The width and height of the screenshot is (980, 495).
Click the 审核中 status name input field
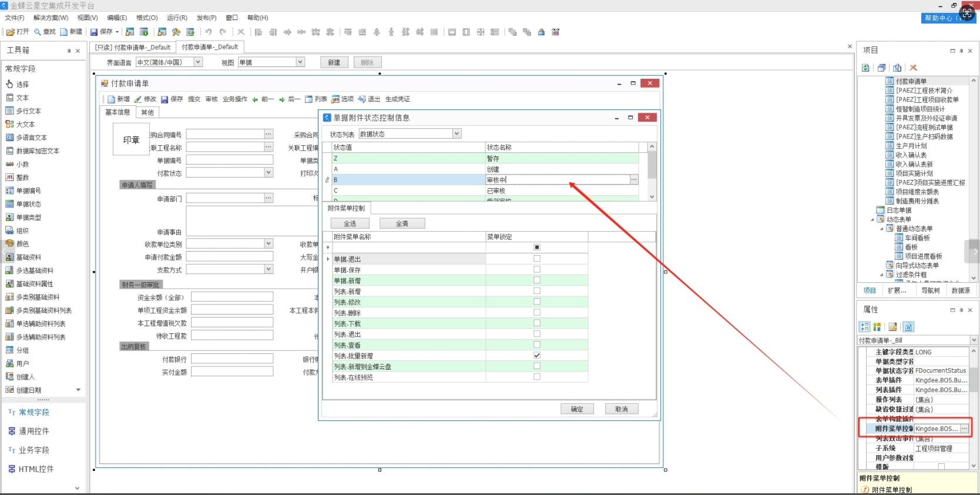click(x=557, y=180)
